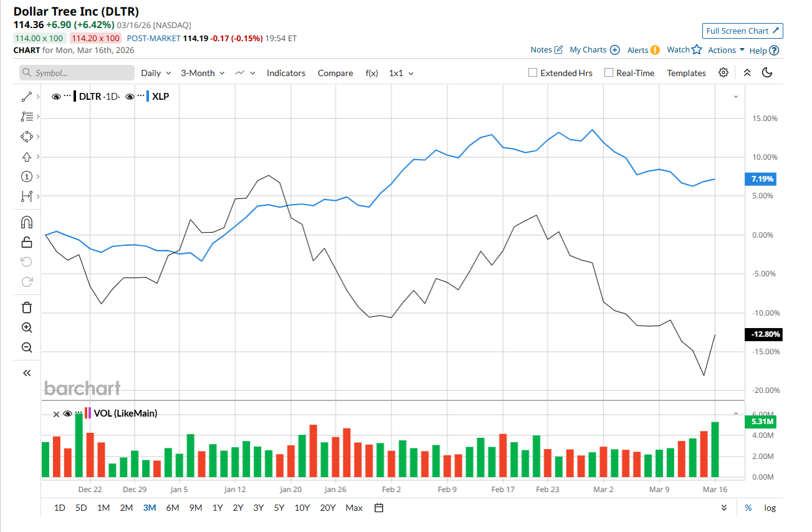Click the Watch star icon

697,50
